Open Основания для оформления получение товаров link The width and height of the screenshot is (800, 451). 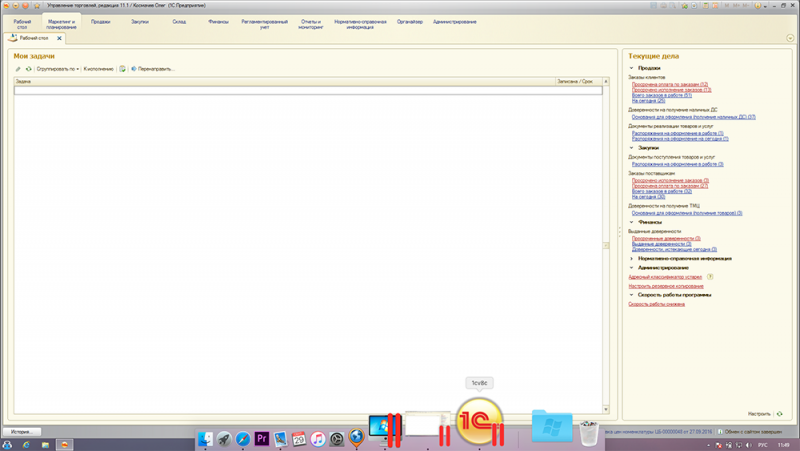(687, 213)
